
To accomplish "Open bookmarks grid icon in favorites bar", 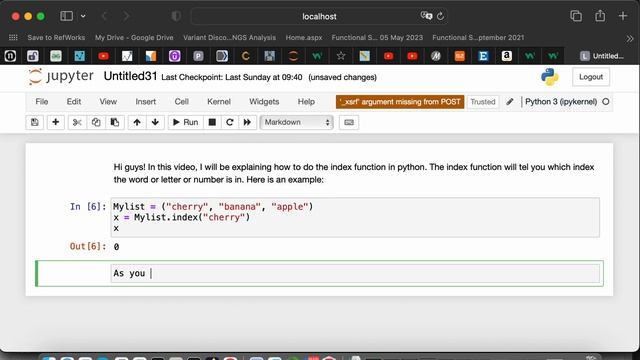I will pos(13,38).
